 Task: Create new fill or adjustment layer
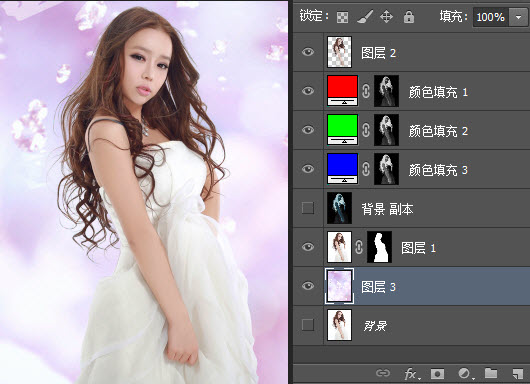pyautogui.click(x=465, y=373)
